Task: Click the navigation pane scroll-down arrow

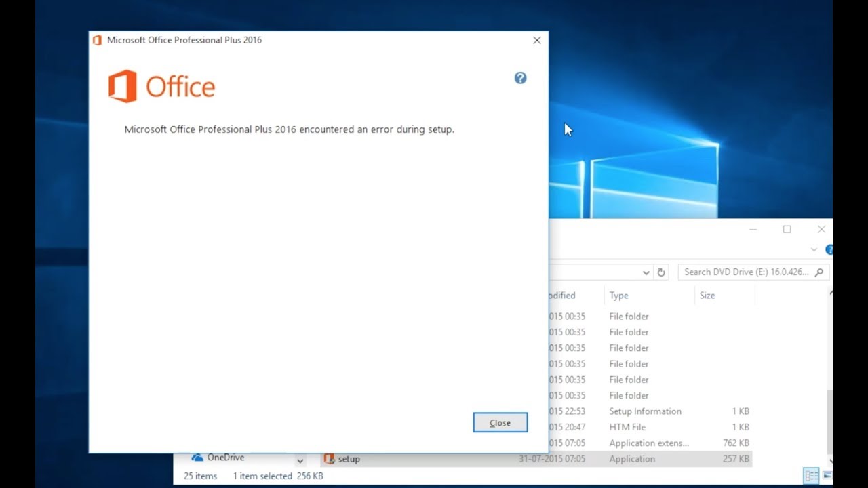Action: point(300,461)
